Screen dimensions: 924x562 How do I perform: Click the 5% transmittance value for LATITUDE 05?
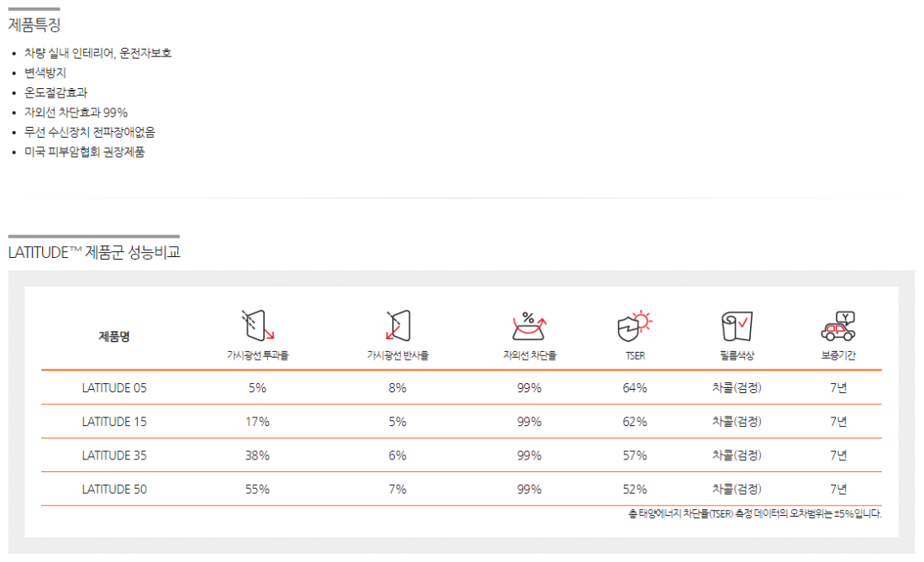click(x=258, y=387)
